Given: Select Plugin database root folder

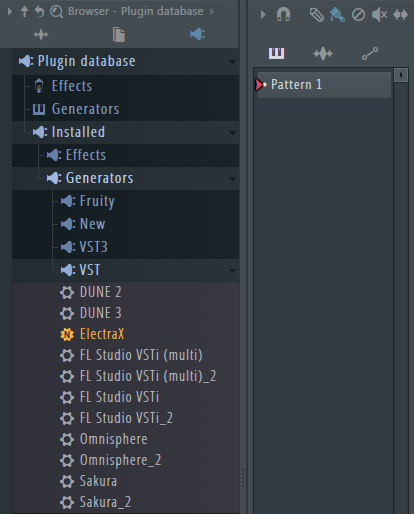Looking at the screenshot, I should point(125,61).
